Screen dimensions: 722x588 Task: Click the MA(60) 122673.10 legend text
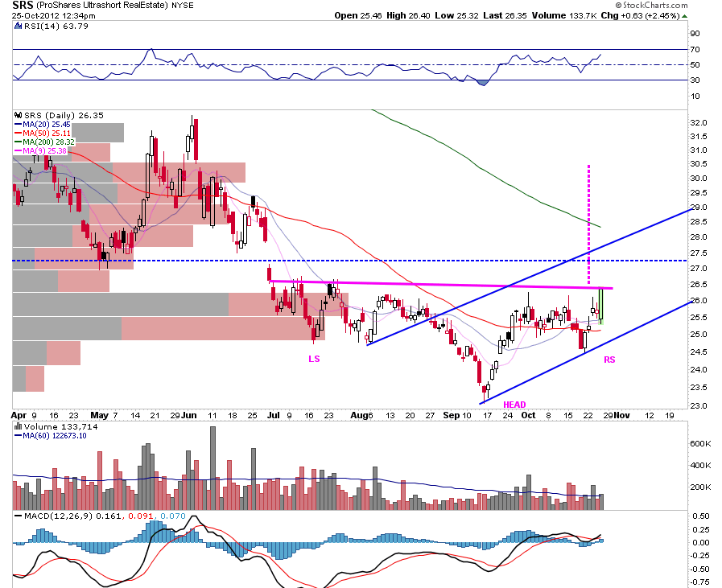point(55,436)
